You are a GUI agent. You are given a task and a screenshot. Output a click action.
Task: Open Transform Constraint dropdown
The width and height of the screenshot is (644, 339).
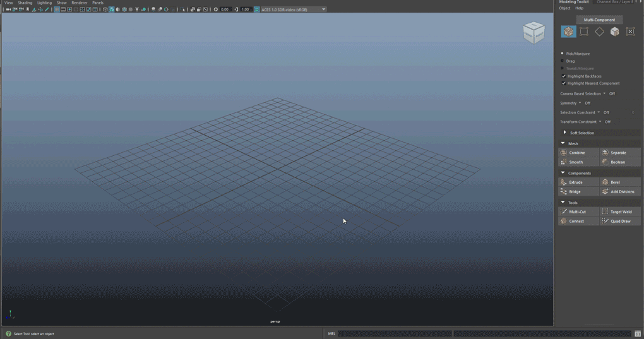581,122
